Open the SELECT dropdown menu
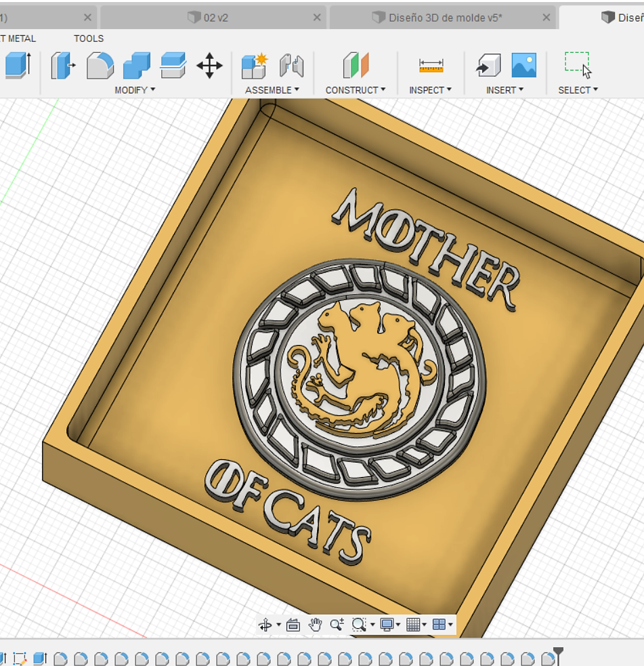Screen dimensions: 644x666 click(578, 90)
